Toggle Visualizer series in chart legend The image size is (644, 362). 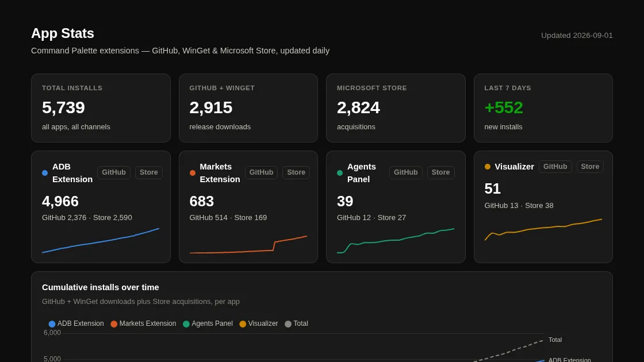[259, 324]
